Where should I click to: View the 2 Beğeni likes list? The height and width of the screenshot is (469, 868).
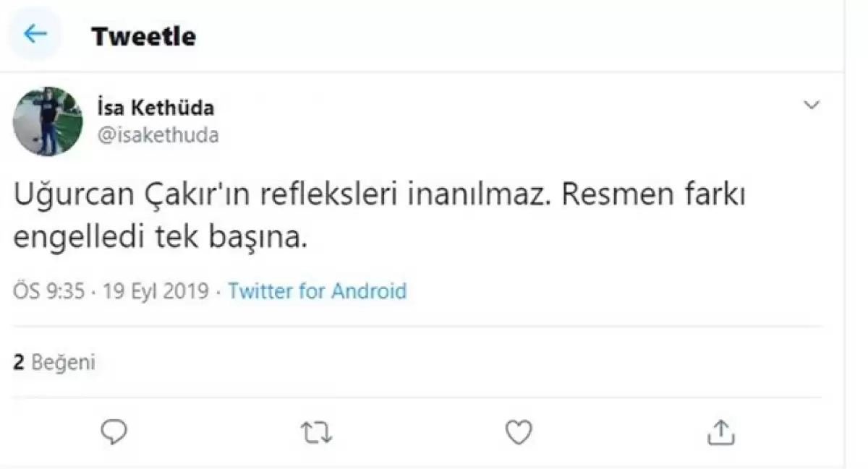coord(54,362)
